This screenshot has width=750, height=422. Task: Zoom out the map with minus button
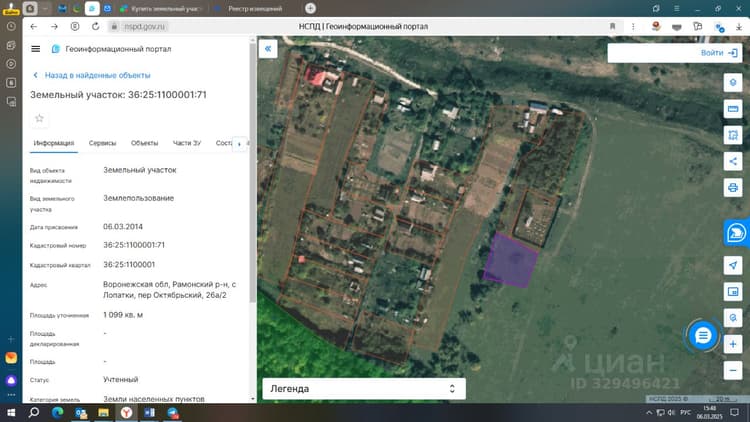(733, 370)
